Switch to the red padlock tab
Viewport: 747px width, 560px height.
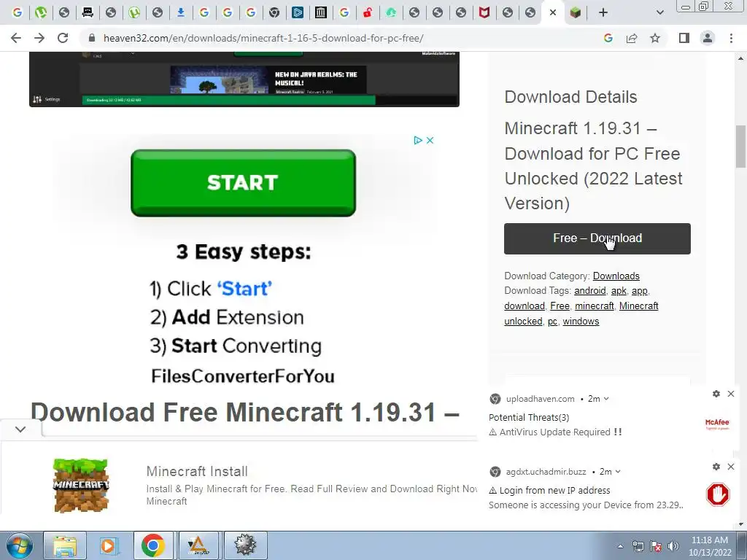(368, 12)
